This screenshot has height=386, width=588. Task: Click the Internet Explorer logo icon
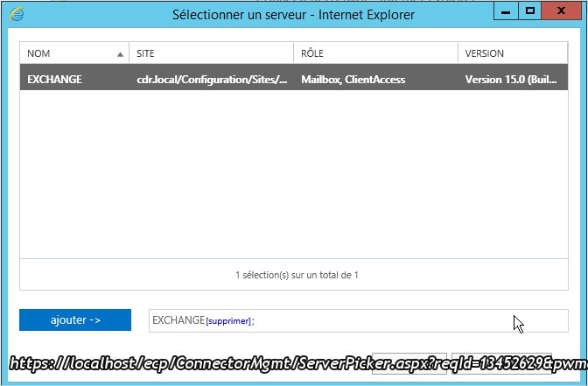[x=17, y=14]
